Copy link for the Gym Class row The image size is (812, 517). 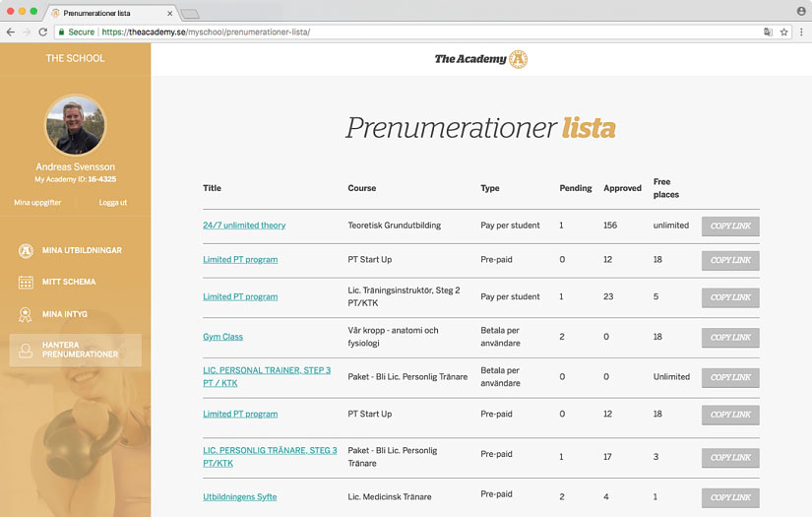click(x=730, y=338)
